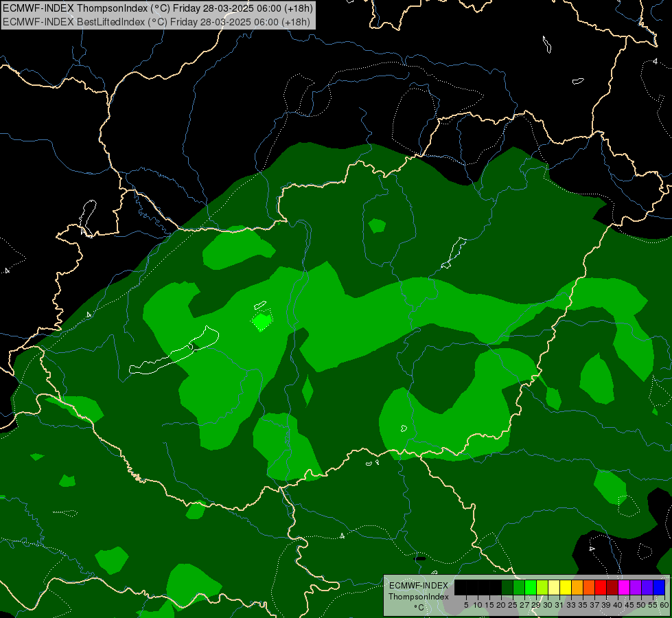
Task: Click the purple 45–50 legend swatch
Action: tap(636, 587)
